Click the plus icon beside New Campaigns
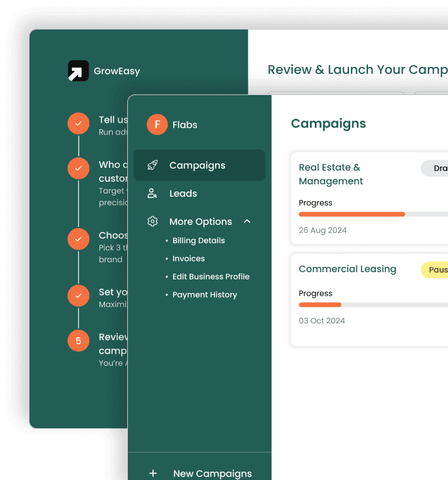This screenshot has height=480, width=448. pos(153,473)
